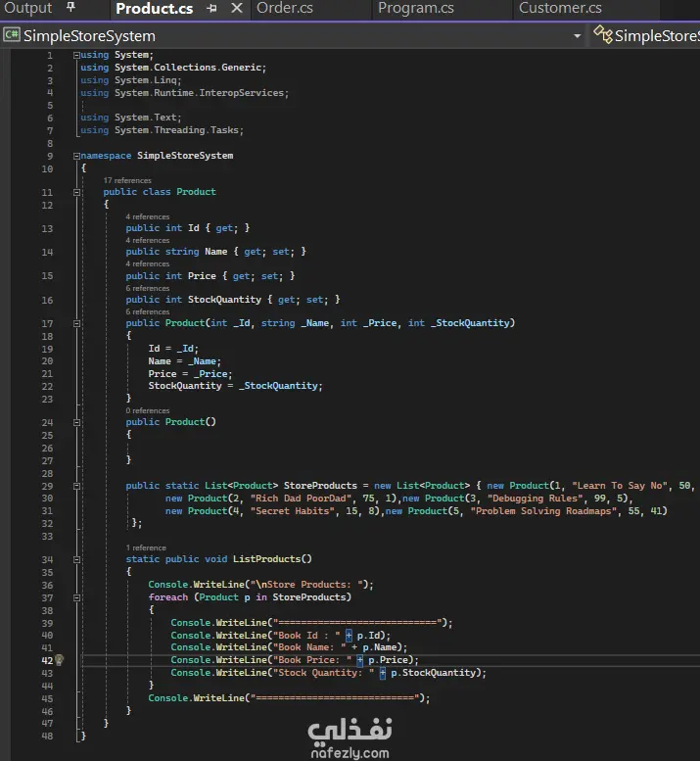Collapse the using directives block at line 1

tap(76, 55)
